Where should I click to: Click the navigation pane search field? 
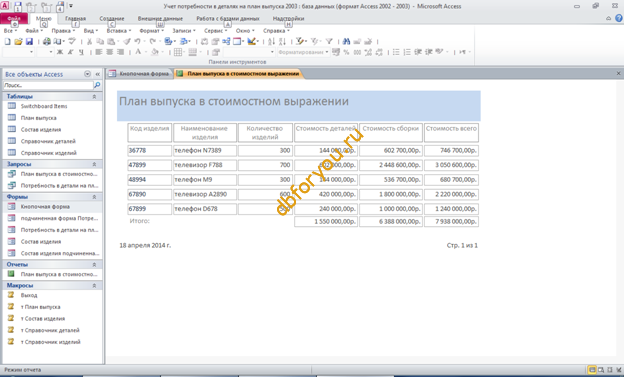[48, 85]
